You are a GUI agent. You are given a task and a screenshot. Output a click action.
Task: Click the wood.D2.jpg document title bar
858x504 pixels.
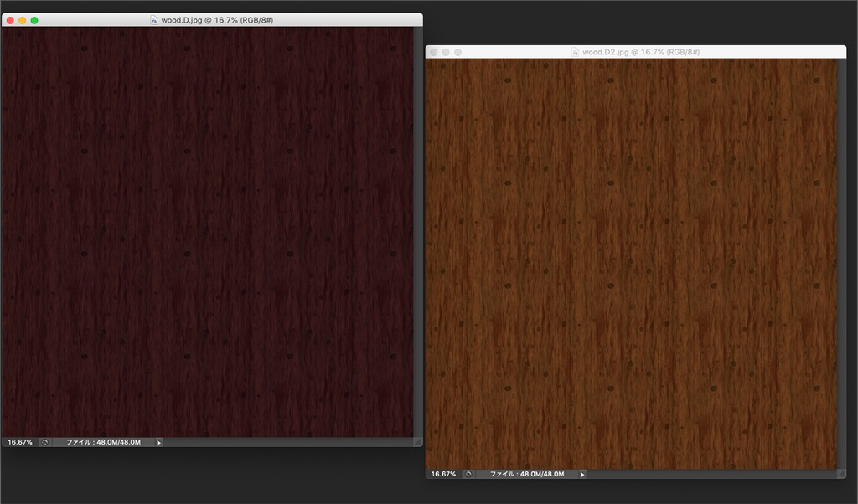(636, 52)
